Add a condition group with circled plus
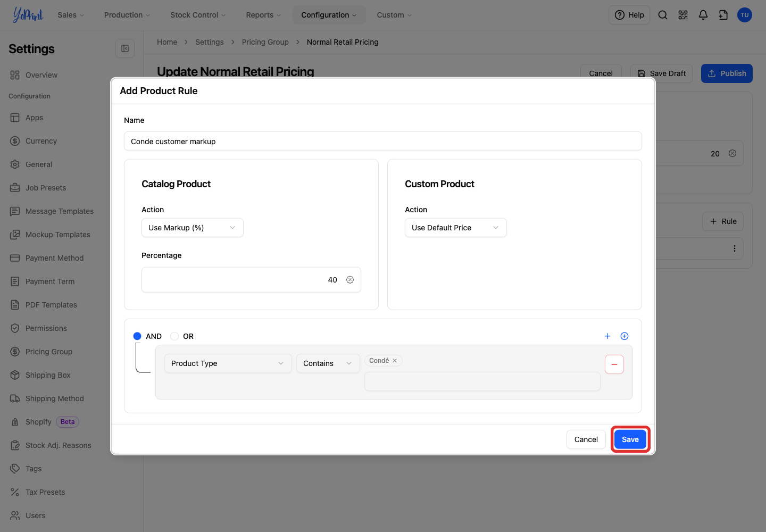 [x=625, y=336]
